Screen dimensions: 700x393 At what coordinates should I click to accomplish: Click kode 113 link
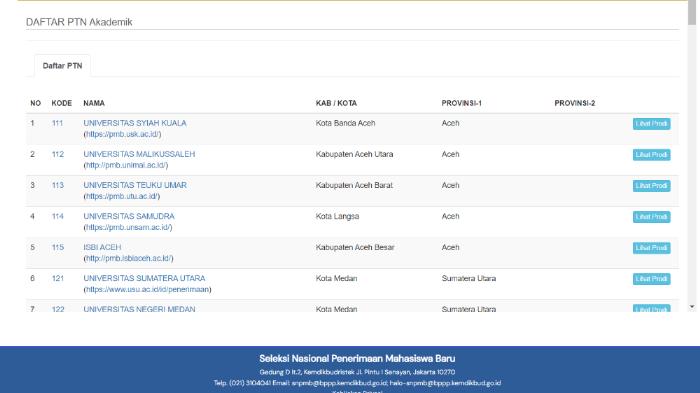[x=58, y=185]
